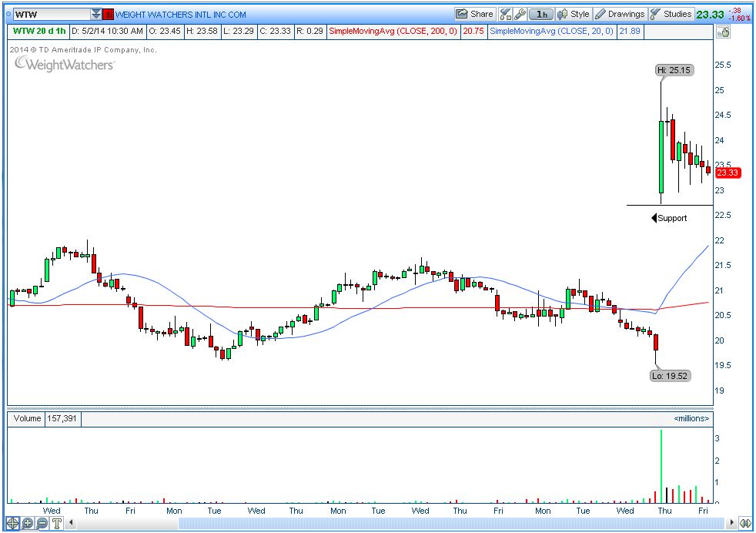The image size is (756, 533).
Task: Click the zoom out magnifier
Action: pos(42,523)
